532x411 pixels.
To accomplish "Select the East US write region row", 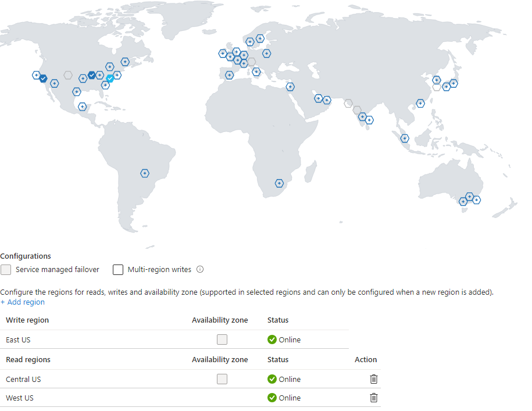I will [x=18, y=339].
